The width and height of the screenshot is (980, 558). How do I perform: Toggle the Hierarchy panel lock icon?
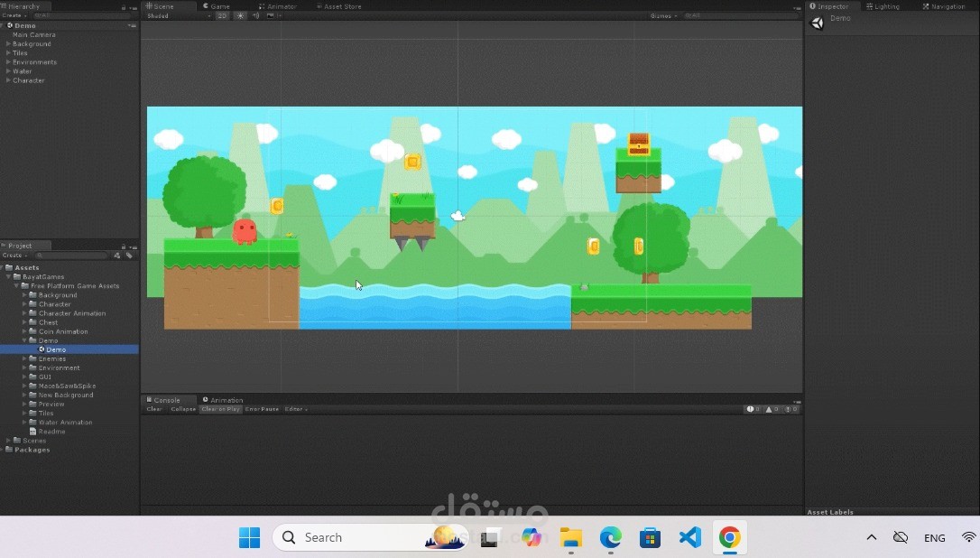coord(123,7)
